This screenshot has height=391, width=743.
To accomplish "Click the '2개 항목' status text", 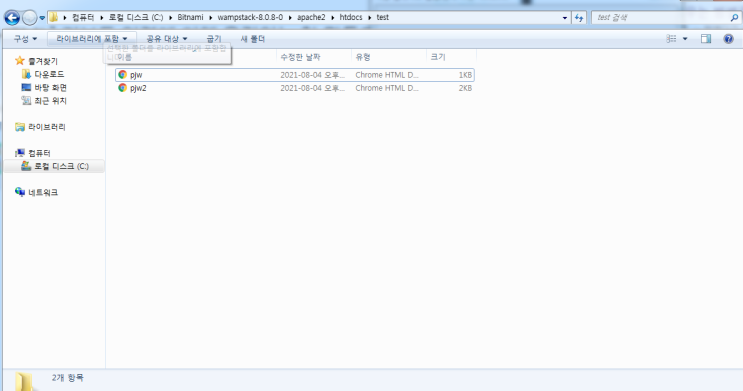I will (68, 378).
